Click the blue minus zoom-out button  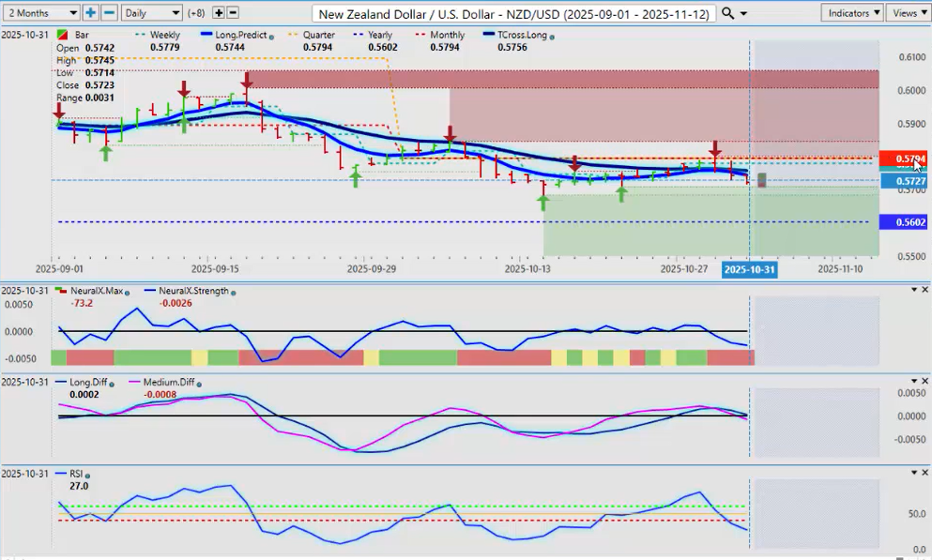109,13
